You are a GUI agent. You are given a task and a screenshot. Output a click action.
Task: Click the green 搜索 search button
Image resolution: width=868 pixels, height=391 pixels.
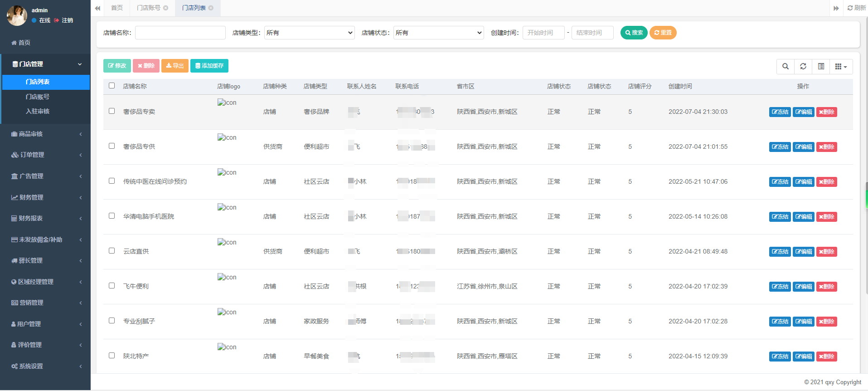click(634, 33)
